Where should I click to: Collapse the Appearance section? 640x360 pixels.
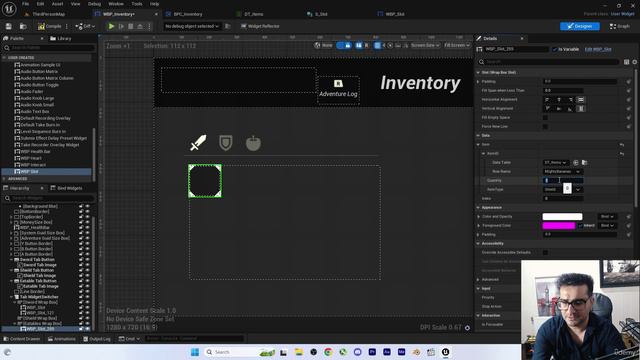point(478,208)
